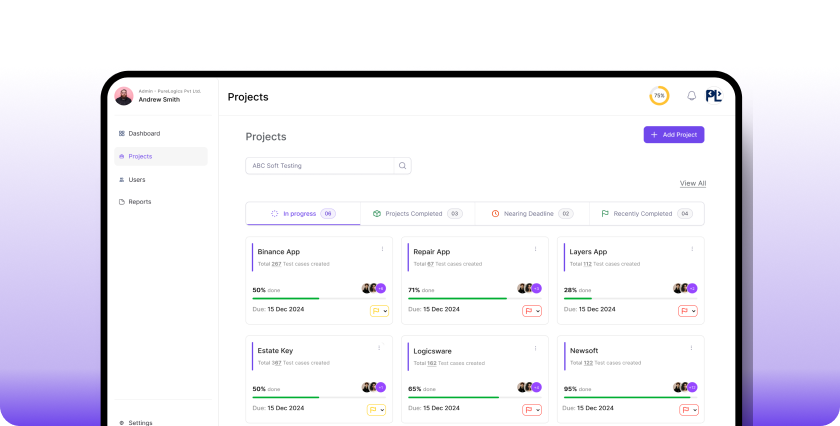Open Estate Key three-dot options menu

382,347
